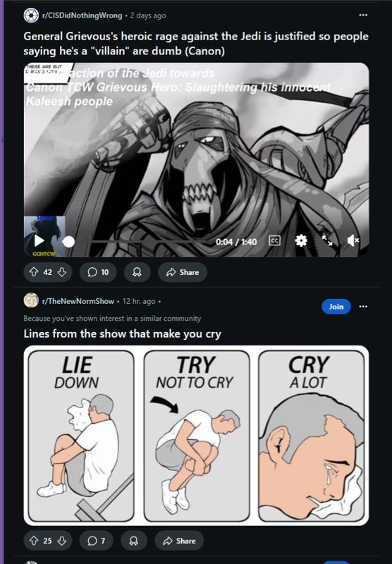This screenshot has width=392, height=564.
Task: Downvote the TheNewNormShow post
Action: [62, 541]
